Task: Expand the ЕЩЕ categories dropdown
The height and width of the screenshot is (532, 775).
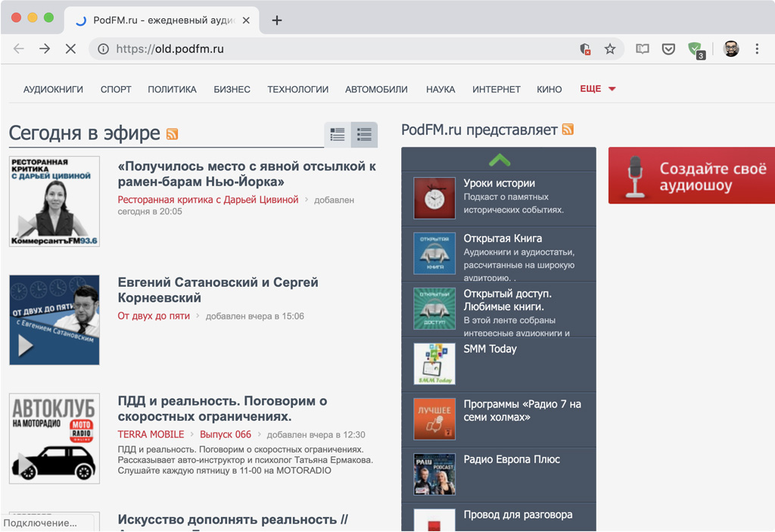Action: tap(598, 89)
